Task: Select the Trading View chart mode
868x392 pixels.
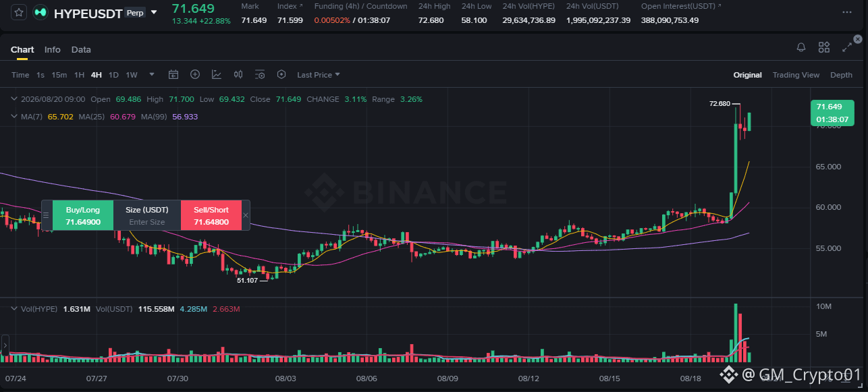Action: (x=796, y=75)
